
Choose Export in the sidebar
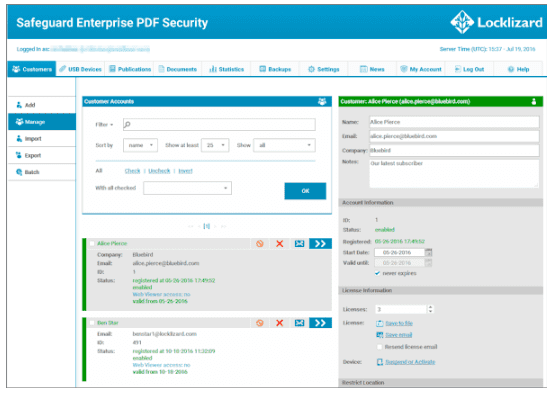42,155
